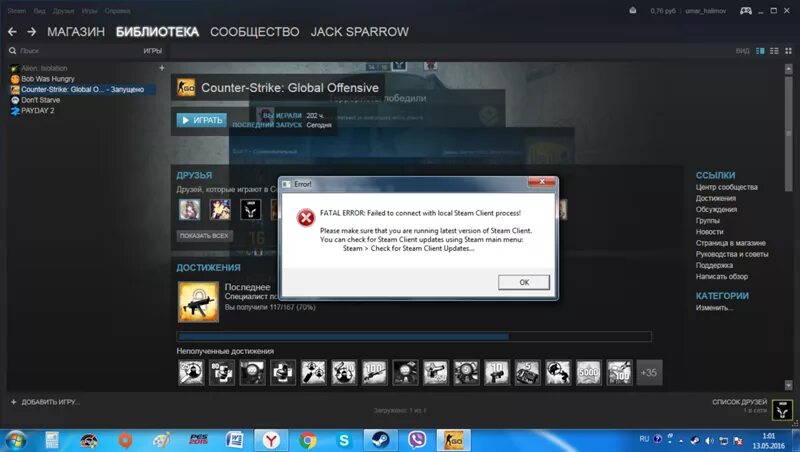Click the second friend avatar in ДРУЗЬЯ
The height and width of the screenshot is (452, 800).
(x=220, y=210)
